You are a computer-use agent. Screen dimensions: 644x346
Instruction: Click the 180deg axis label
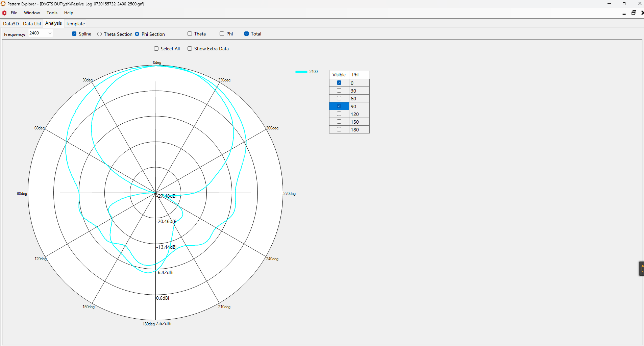point(149,324)
